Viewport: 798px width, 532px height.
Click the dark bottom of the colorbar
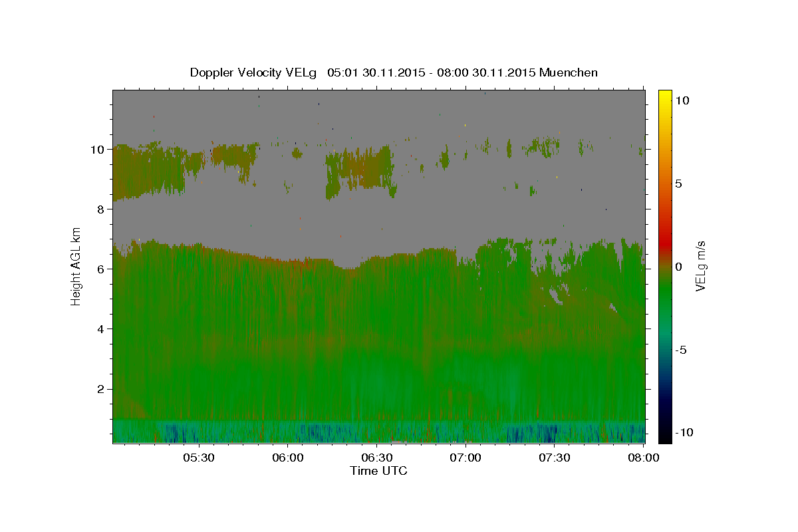pos(665,438)
